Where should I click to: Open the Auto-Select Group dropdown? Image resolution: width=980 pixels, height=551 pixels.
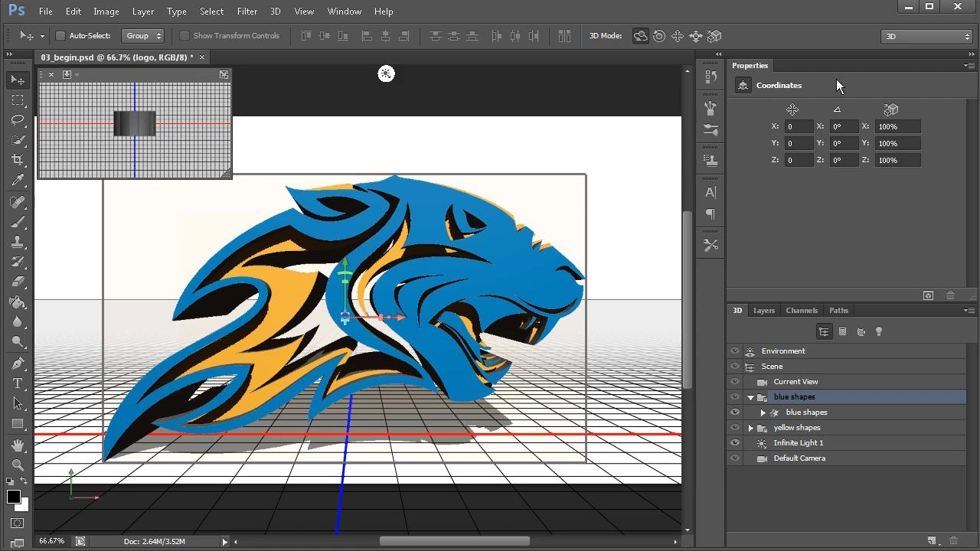click(143, 36)
